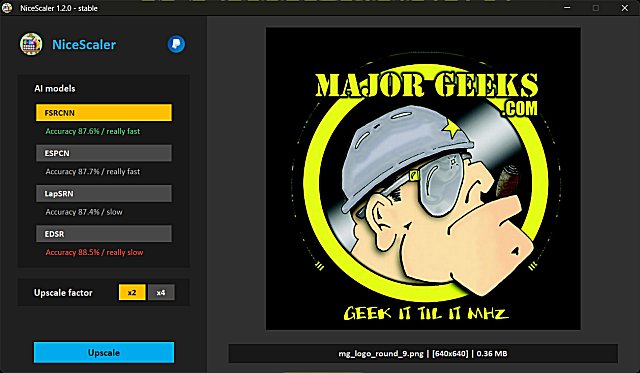The image size is (640, 373).
Task: Click the NiceScaler logo icon
Action: [x=31, y=44]
